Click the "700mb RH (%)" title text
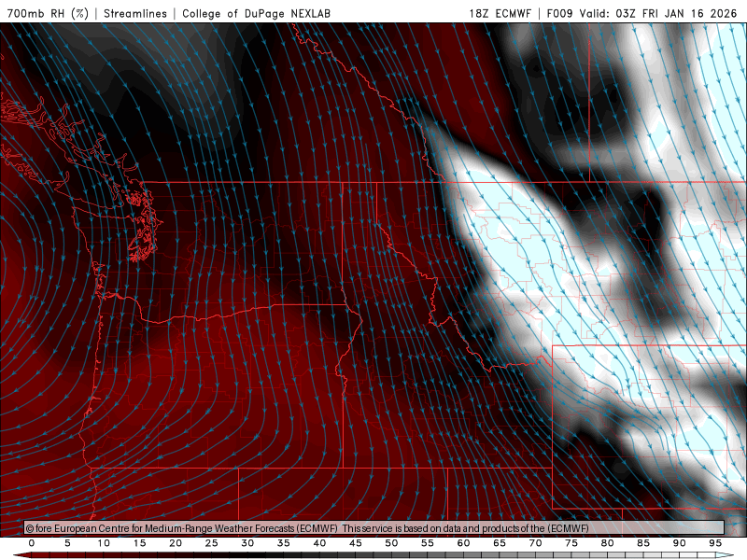Image resolution: width=747 pixels, height=560 pixels. 49,13
